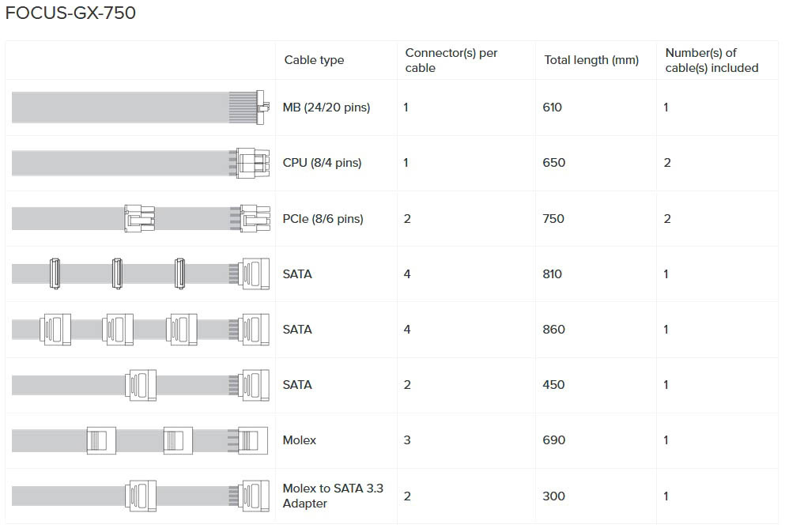Click the Molex to SATA adapter illustration
Image resolution: width=785 pixels, height=532 pixels.
coord(141,496)
